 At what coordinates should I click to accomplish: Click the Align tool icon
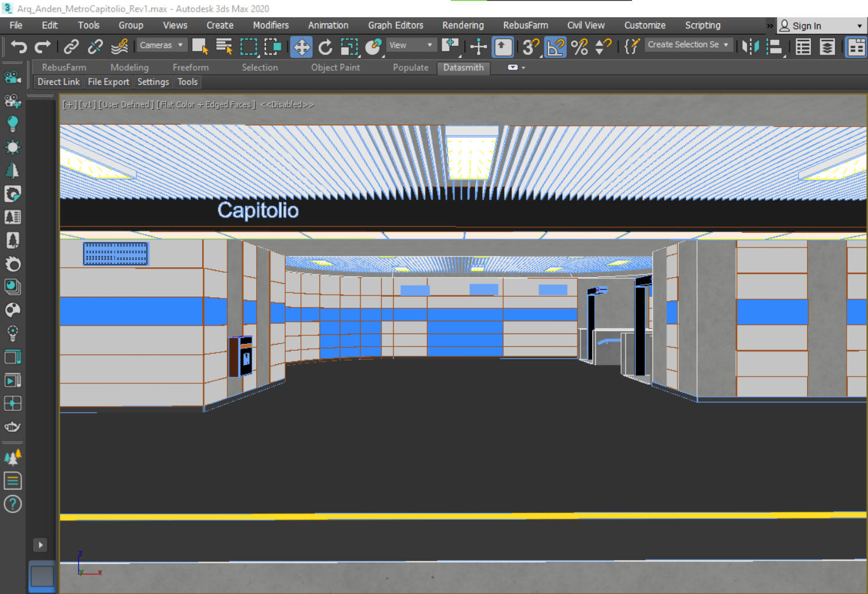(775, 47)
